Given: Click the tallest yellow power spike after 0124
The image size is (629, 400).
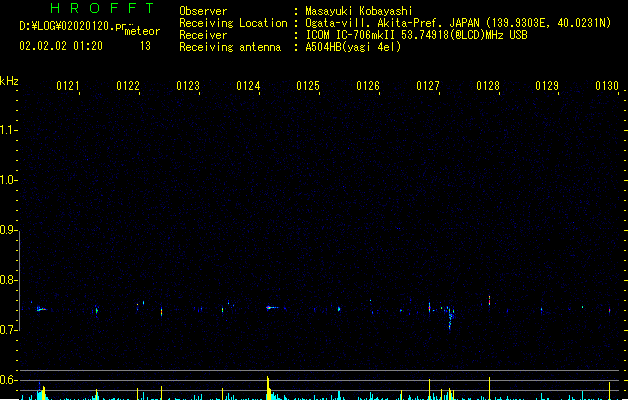Looking at the screenshot, I should point(268,388).
